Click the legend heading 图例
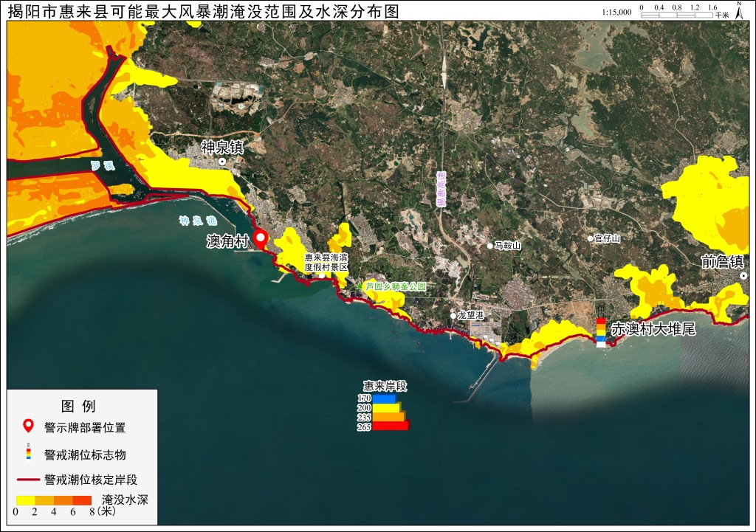The image size is (756, 532). click(78, 407)
